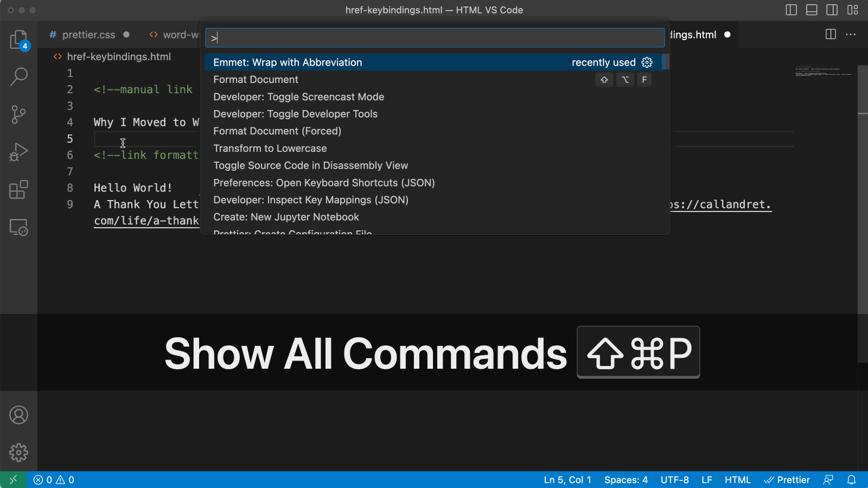
Task: Open Source Control view
Action: 18,114
